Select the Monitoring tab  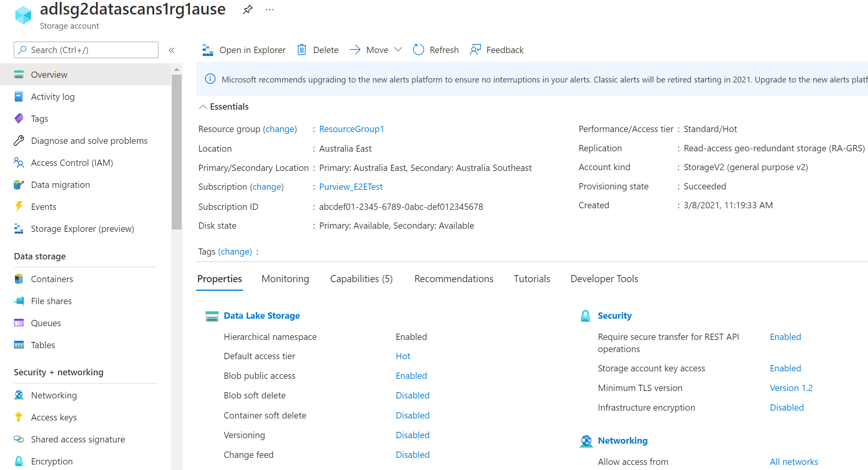[x=286, y=278]
